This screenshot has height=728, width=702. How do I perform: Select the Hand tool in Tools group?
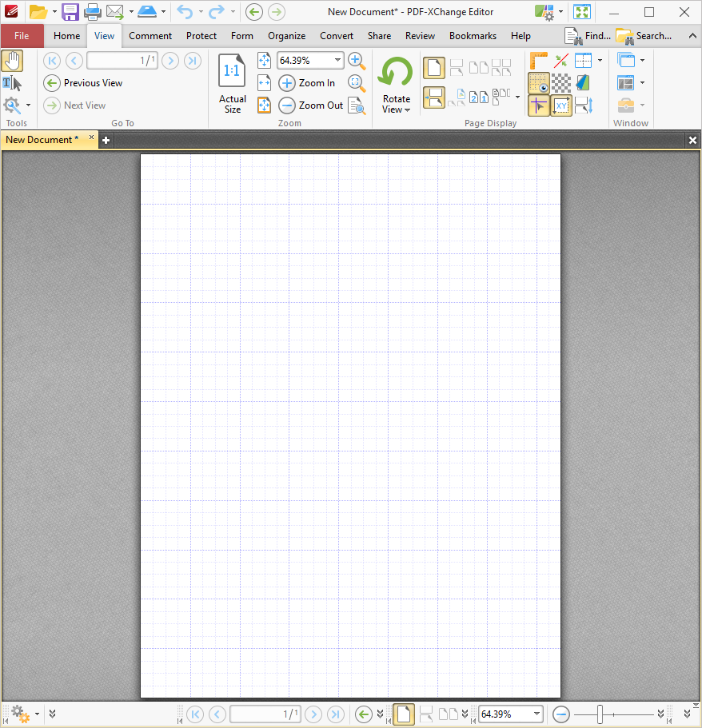pyautogui.click(x=12, y=61)
